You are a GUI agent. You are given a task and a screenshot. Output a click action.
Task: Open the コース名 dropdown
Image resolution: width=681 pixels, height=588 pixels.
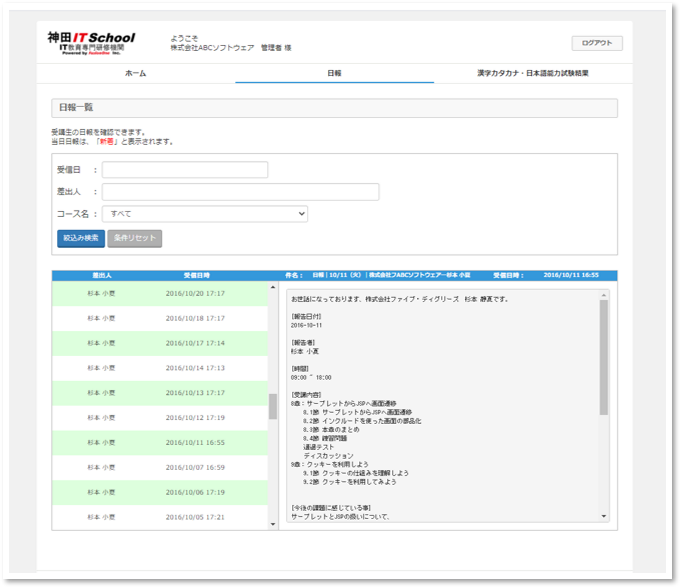(x=204, y=214)
